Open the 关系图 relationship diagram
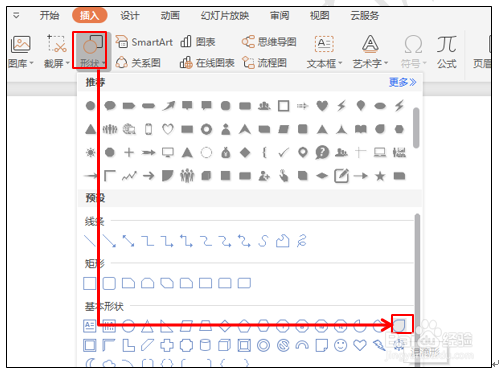Viewport: 502px width, 373px height. (x=138, y=63)
